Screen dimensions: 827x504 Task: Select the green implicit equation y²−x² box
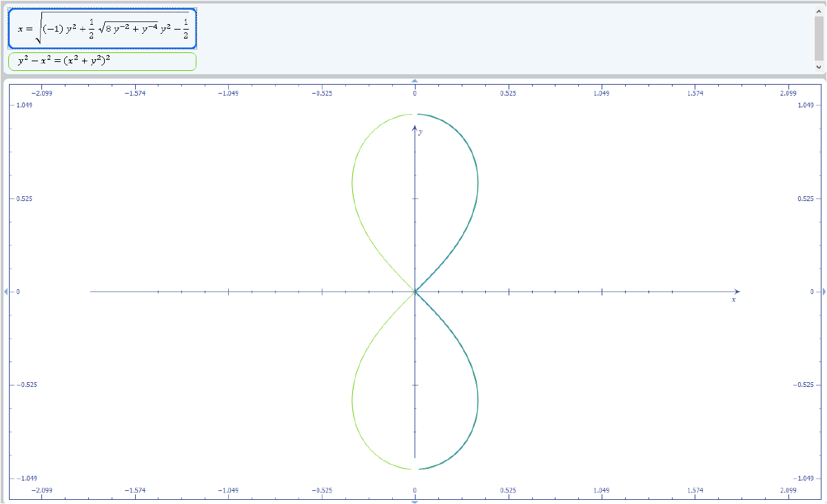pos(102,62)
